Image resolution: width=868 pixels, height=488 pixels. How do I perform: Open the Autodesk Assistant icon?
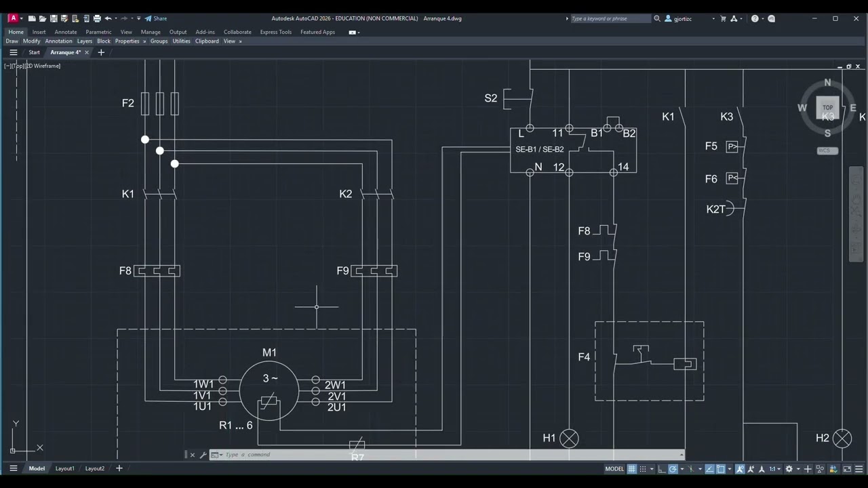coord(771,18)
